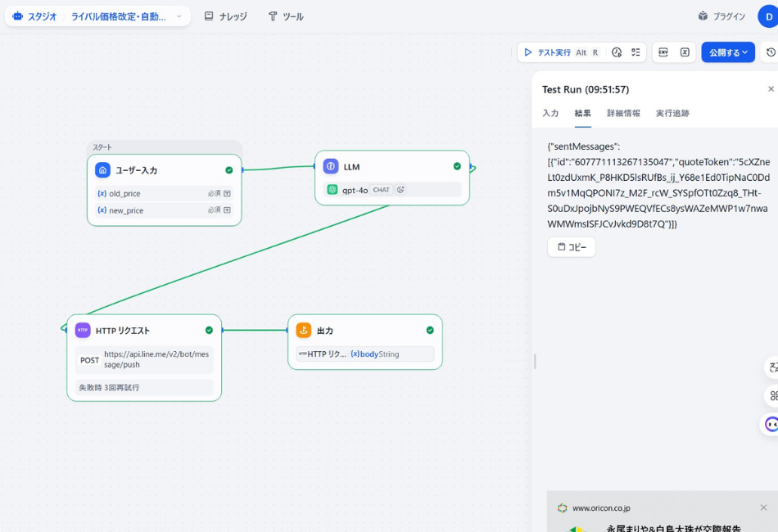Click the orange icon on the 出力 node
This screenshot has width=778, height=532.
[x=304, y=330]
